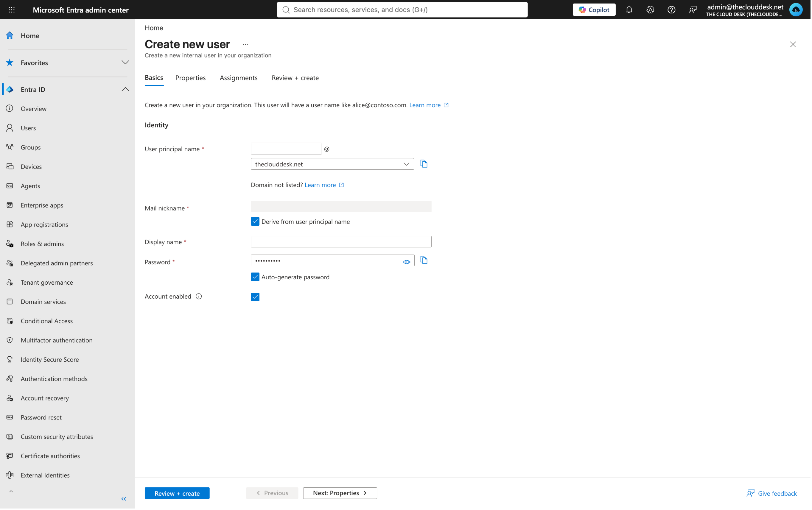Open the notifications bell

point(629,10)
